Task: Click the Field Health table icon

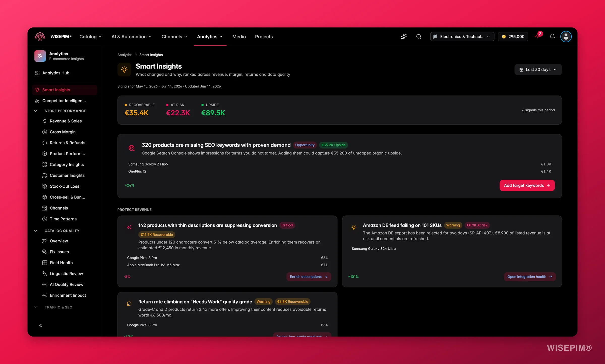Action: point(45,263)
